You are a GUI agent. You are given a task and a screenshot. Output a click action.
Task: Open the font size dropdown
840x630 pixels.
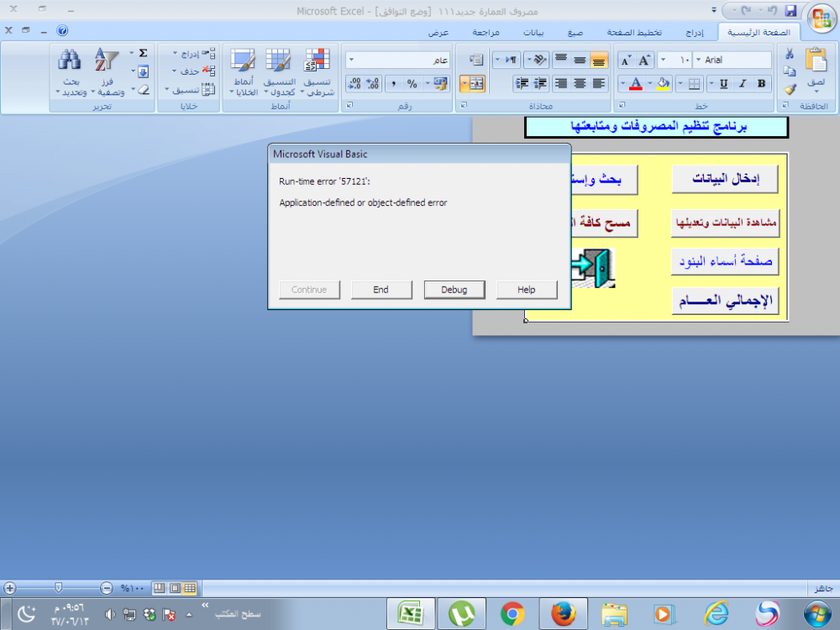coord(664,60)
